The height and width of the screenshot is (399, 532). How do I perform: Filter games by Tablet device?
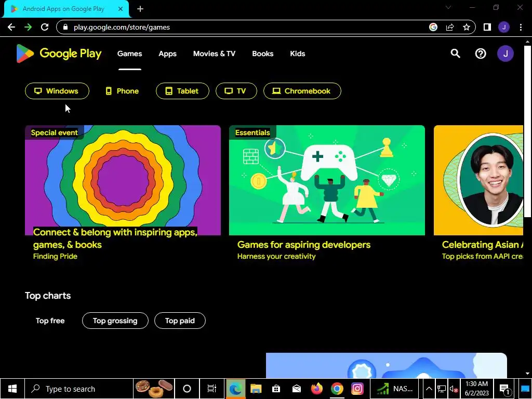[182, 91]
